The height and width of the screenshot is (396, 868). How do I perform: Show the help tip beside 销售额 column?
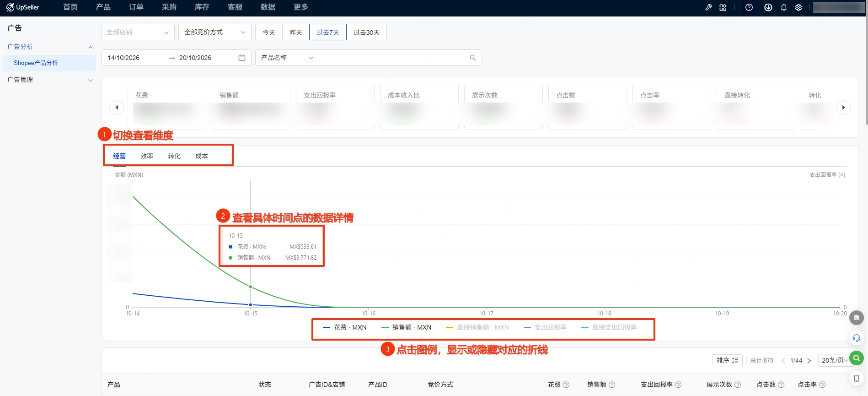(612, 385)
